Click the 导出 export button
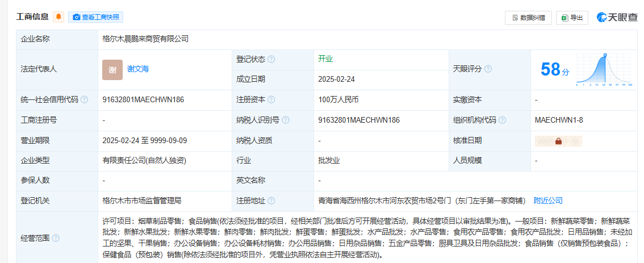This screenshot has width=644, height=263. tap(572, 18)
